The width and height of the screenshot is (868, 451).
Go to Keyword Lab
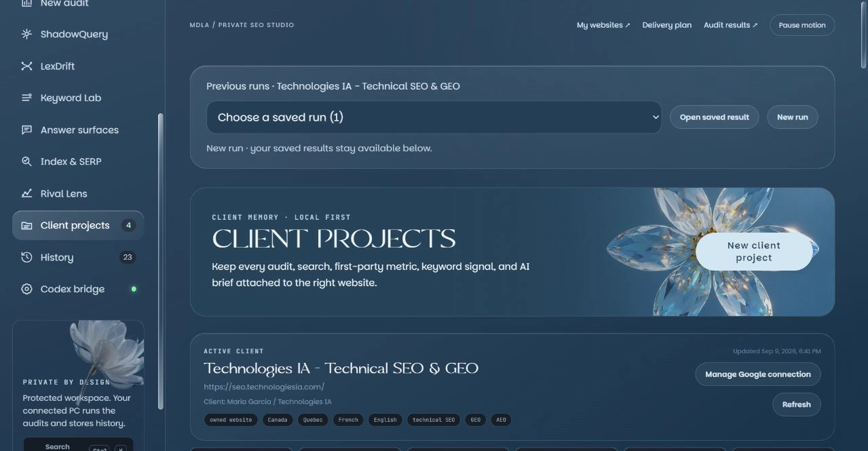pyautogui.click(x=78, y=98)
